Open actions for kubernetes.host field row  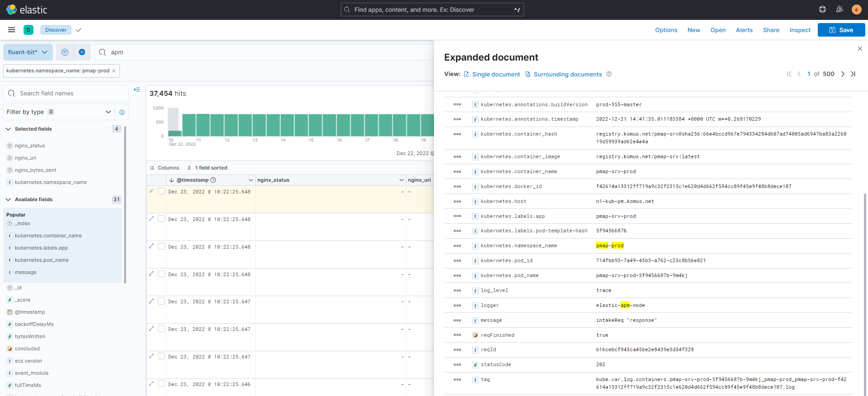point(457,201)
